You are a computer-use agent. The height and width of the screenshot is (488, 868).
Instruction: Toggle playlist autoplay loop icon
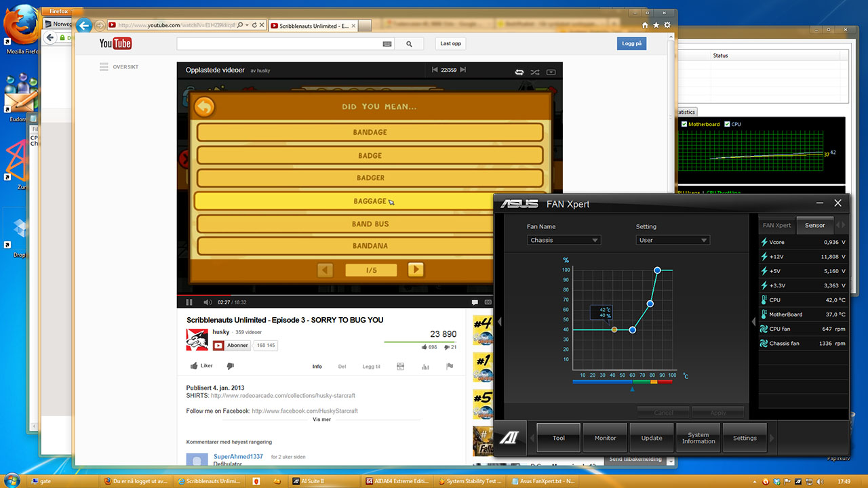coord(519,72)
